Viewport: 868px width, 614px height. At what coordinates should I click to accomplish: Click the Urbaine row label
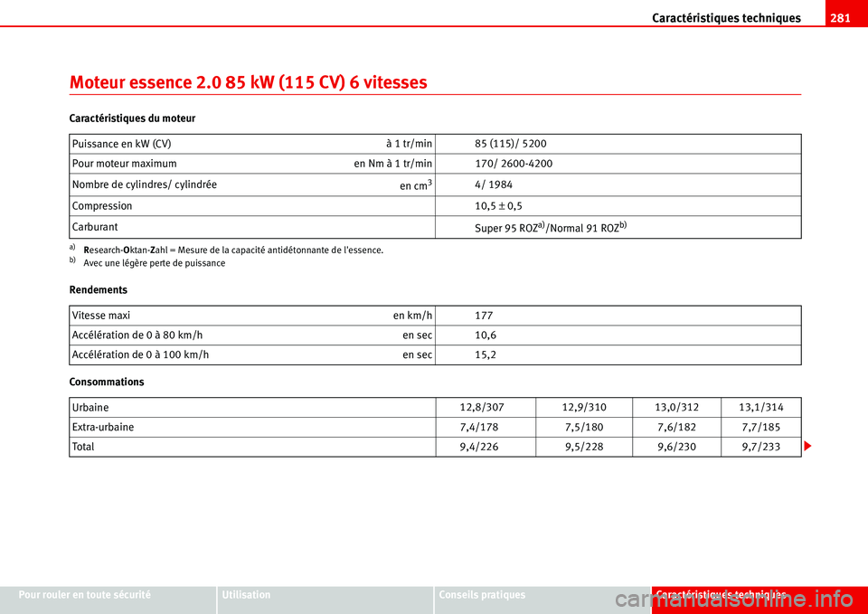(x=90, y=408)
